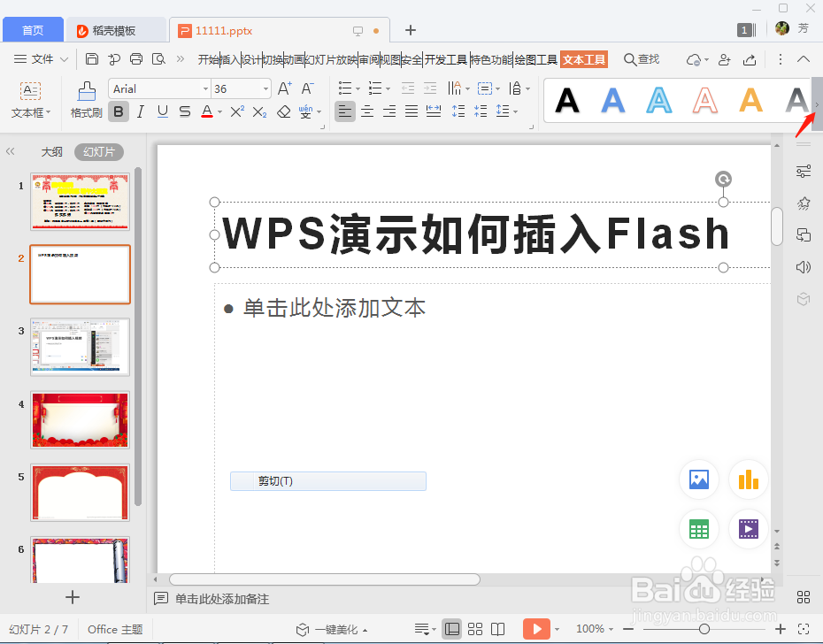Expand the zoom 100% dropdown

611,629
